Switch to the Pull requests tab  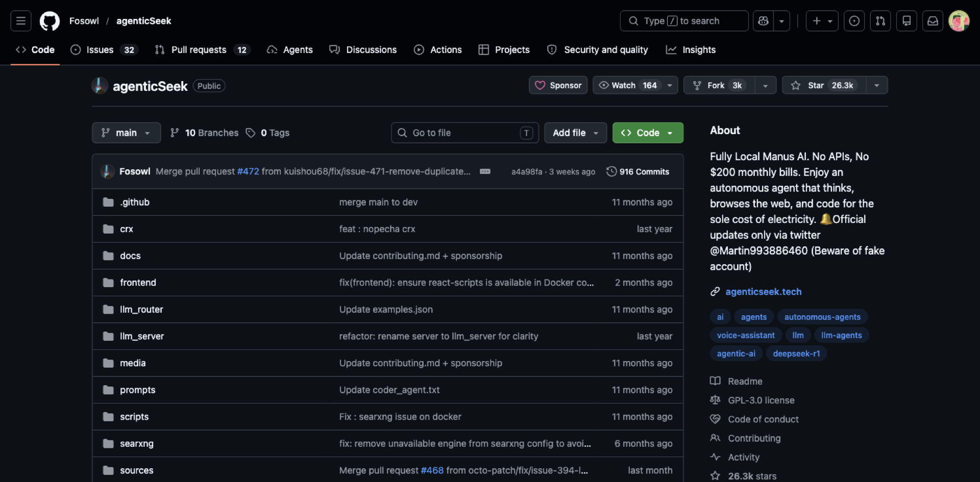click(x=203, y=49)
